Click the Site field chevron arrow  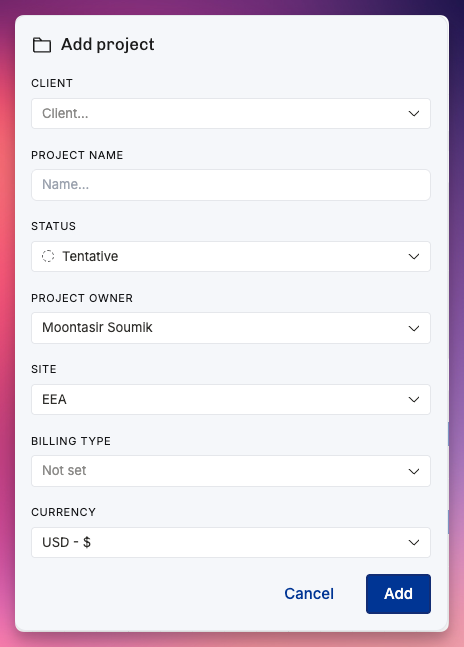[x=414, y=399]
